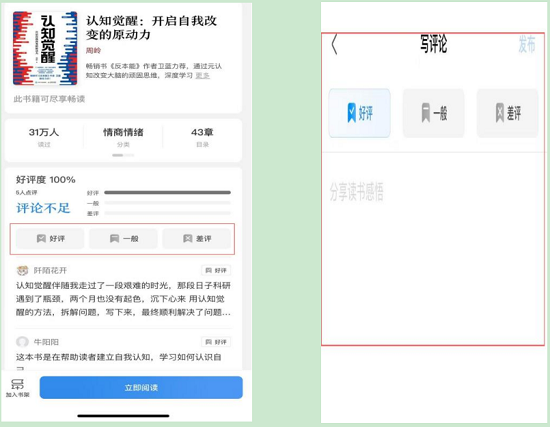Click author name 周岭

point(93,51)
